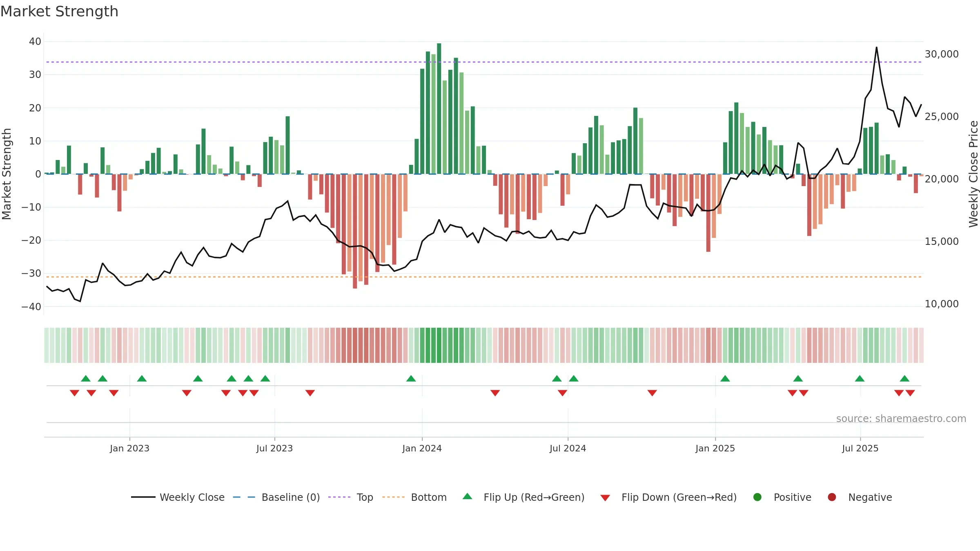This screenshot has width=980, height=551.
Task: Toggle the Weekly Close legend entry
Action: coord(178,497)
